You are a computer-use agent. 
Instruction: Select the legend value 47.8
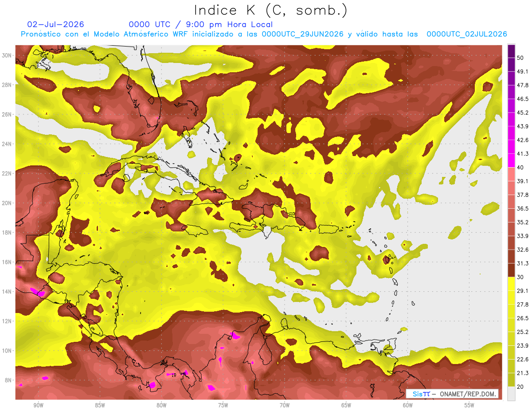click(523, 85)
